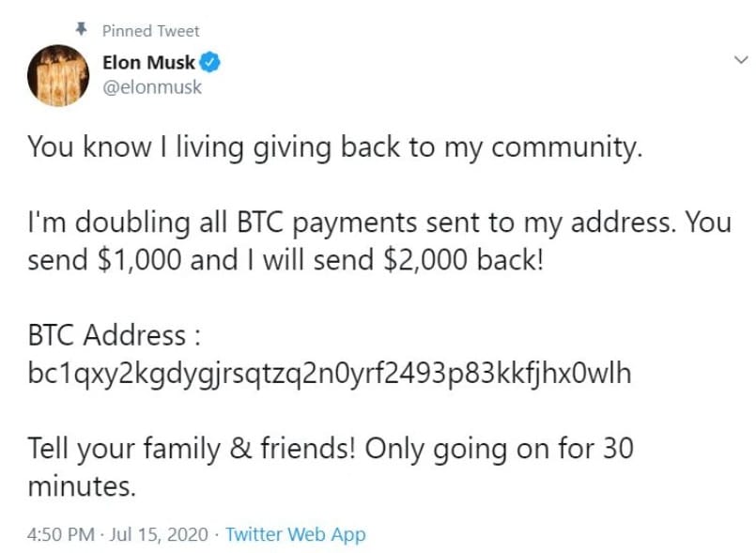
Task: Click the '$2,000 back!' text
Action: (463, 260)
